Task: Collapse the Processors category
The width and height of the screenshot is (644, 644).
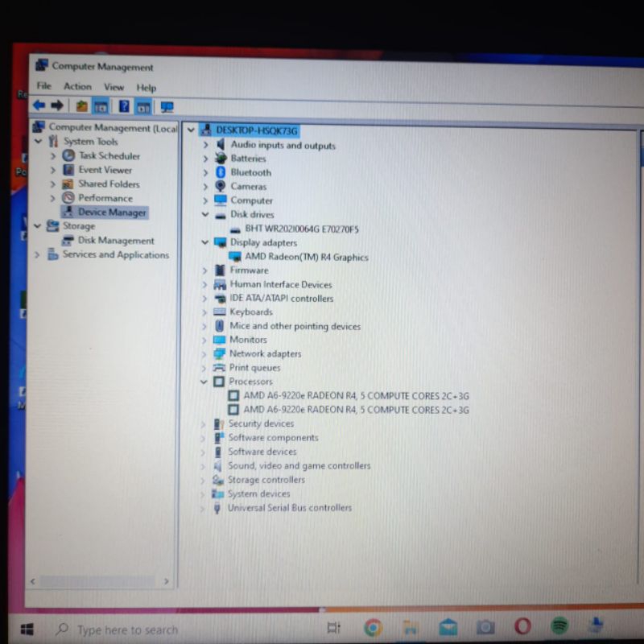Action: click(x=204, y=382)
